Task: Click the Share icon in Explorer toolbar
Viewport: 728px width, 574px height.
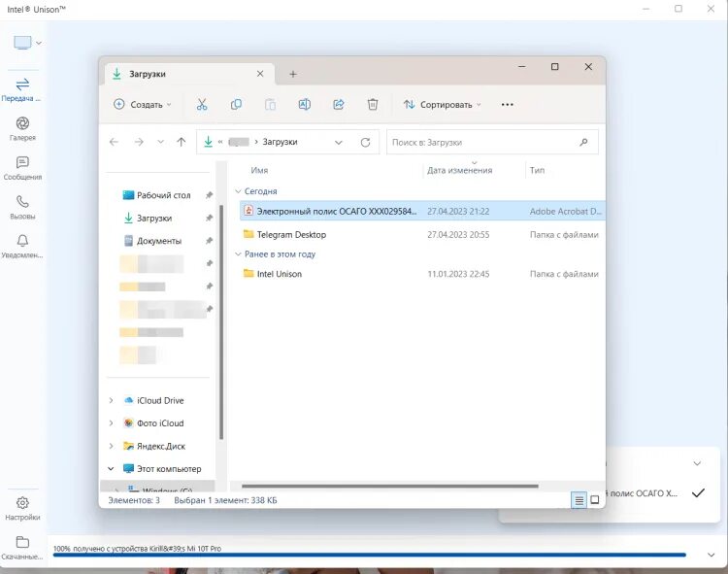Action: pyautogui.click(x=339, y=105)
